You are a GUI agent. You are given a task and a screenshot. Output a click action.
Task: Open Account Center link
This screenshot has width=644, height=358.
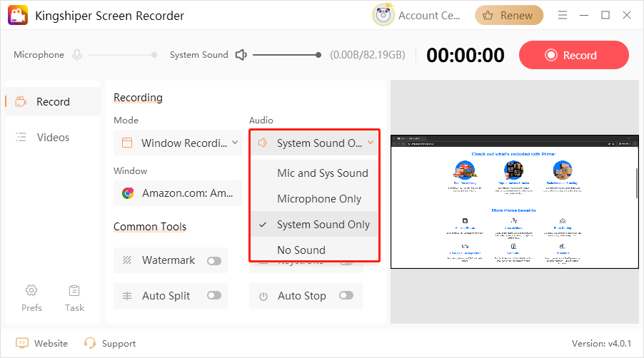pos(429,15)
